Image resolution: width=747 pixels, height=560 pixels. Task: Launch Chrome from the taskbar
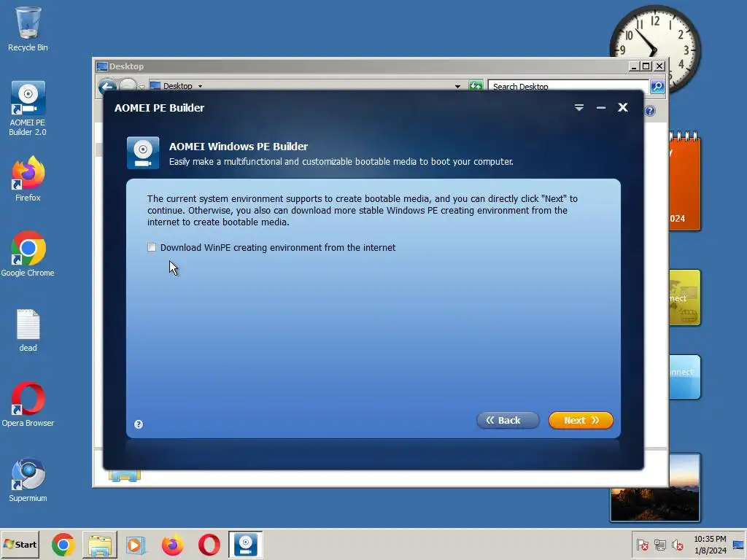point(63,545)
